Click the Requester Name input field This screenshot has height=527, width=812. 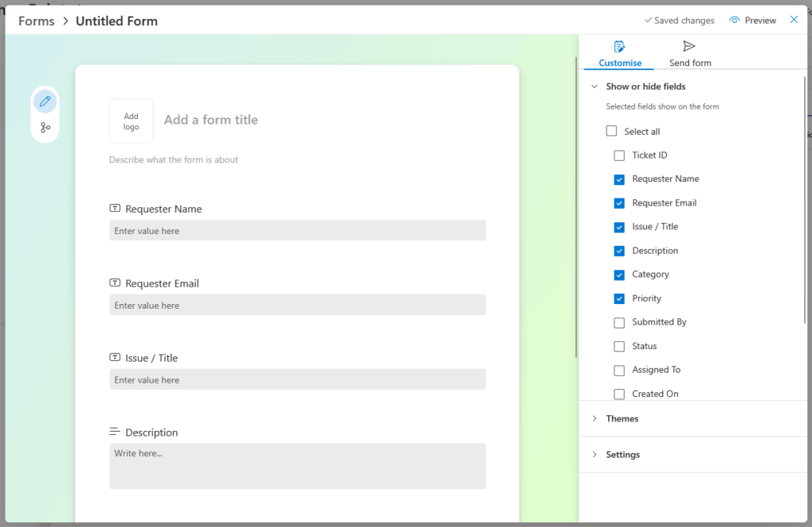pos(297,231)
